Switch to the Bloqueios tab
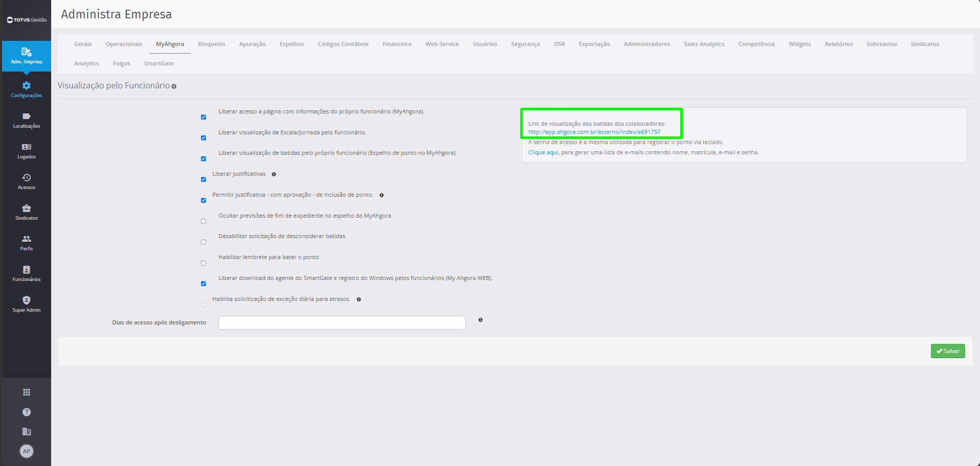This screenshot has height=466, width=980. pyautogui.click(x=212, y=44)
